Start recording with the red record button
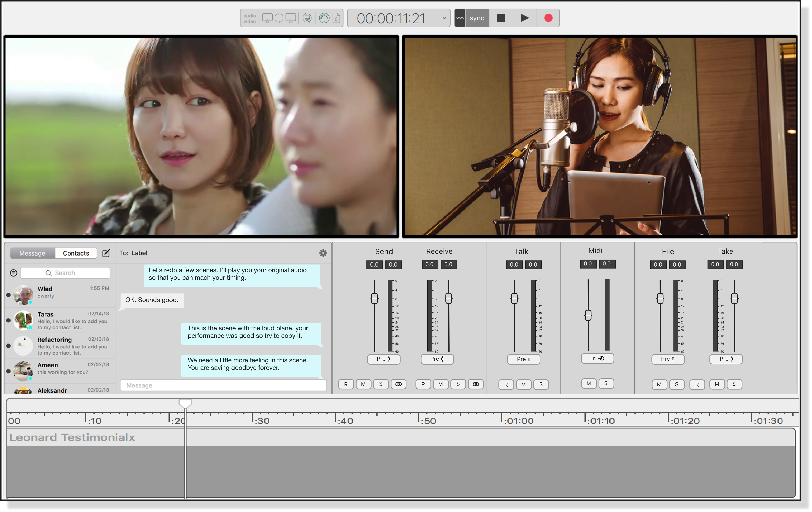This screenshot has width=812, height=512. (x=548, y=18)
